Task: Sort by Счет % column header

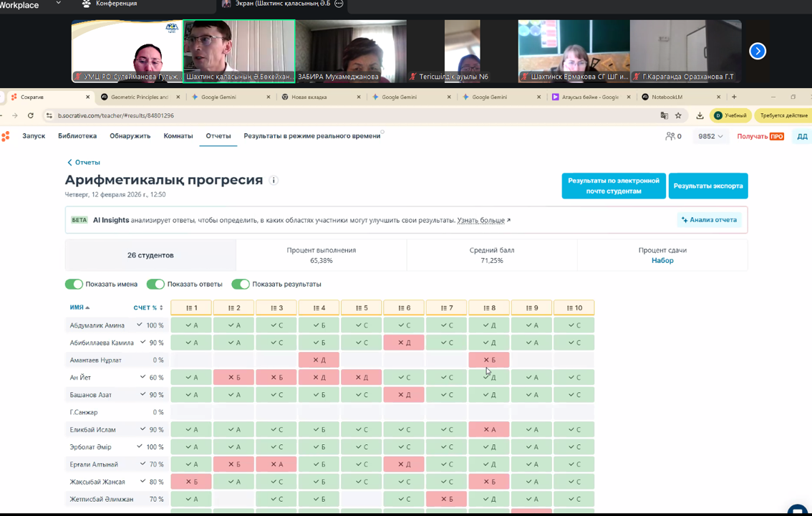Action: pos(148,307)
